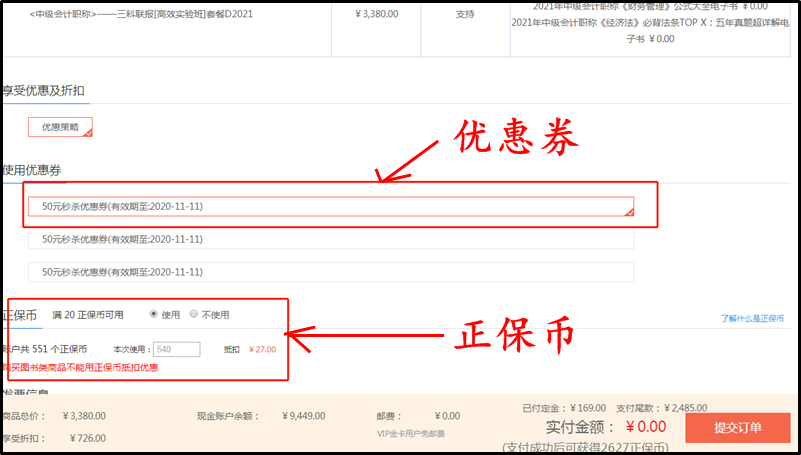Click the 本次使用 amount input field
Image resolution: width=801 pixels, height=455 pixels.
tap(177, 349)
